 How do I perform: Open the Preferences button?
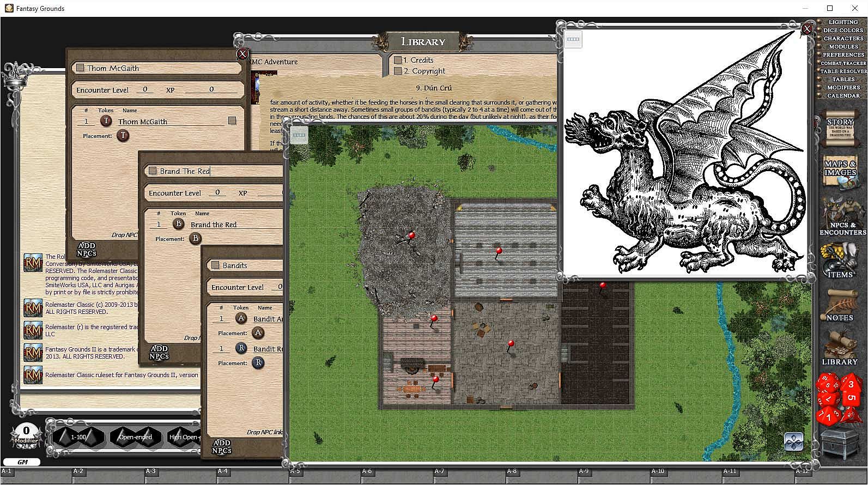click(842, 55)
